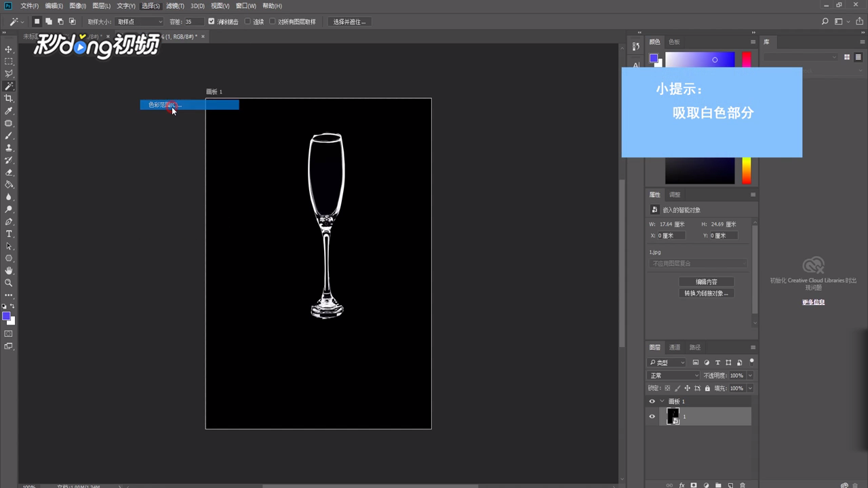868x488 pixels.
Task: Select the Eraser tool
Action: [x=9, y=172]
